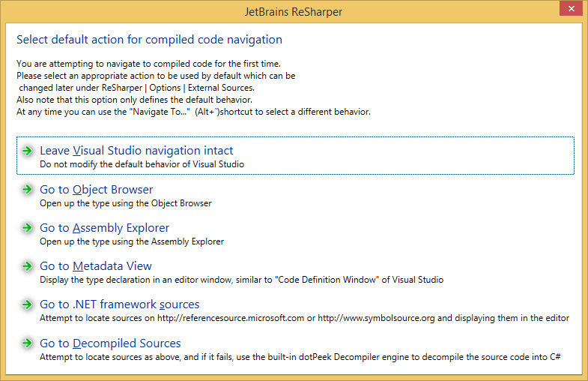Select Go to Decompiled Sources

click(110, 343)
